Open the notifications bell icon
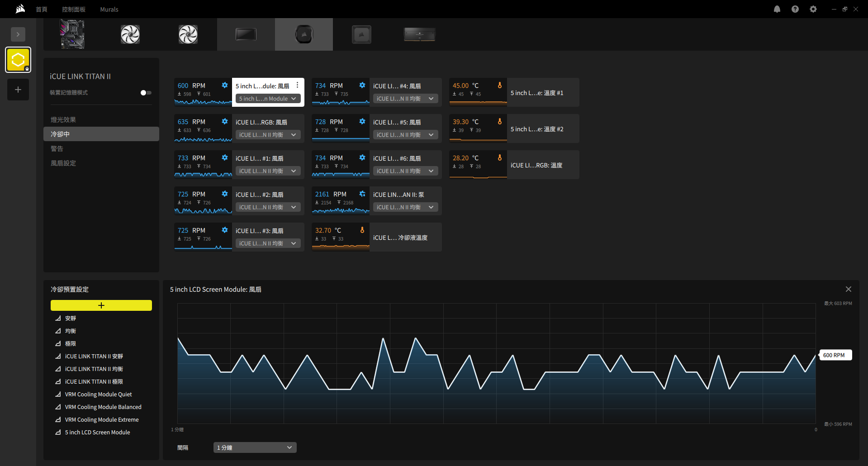Image resolution: width=868 pixels, height=466 pixels. click(777, 9)
